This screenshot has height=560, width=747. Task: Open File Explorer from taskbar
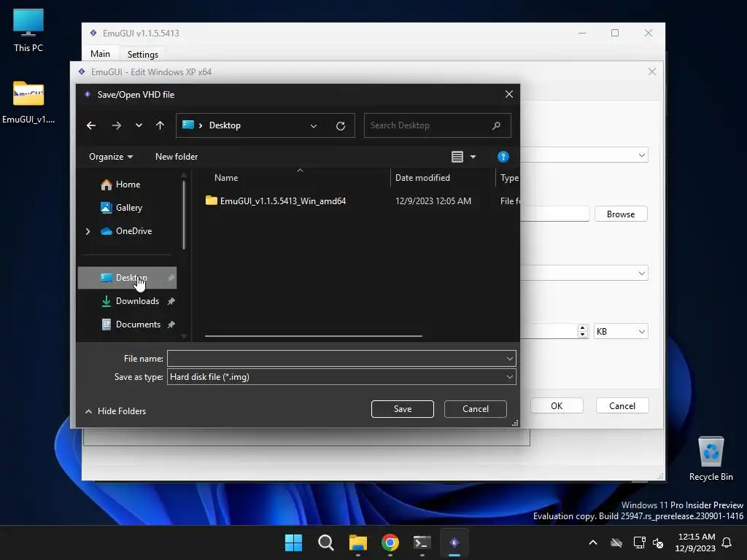point(357,542)
